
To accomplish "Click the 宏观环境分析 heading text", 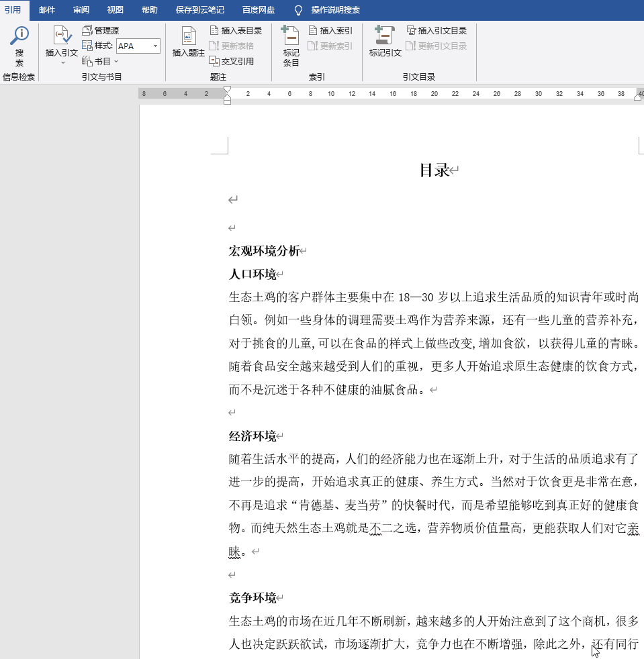I will [265, 251].
